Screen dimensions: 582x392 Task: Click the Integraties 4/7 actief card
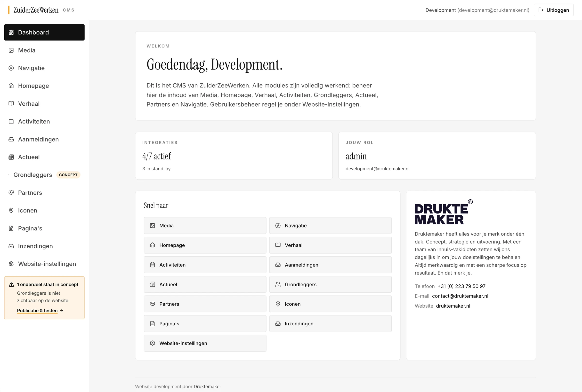[x=234, y=156]
